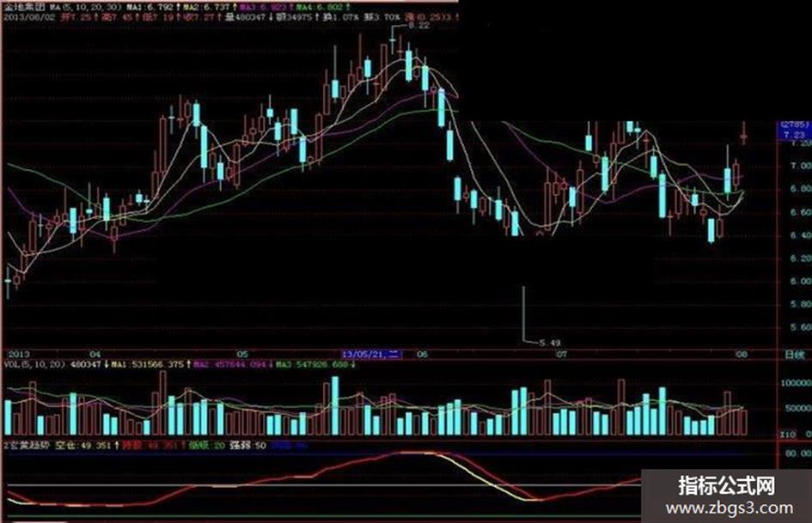The width and height of the screenshot is (812, 523).
Task: Click the 07 month mark on the time axis
Action: 561,354
